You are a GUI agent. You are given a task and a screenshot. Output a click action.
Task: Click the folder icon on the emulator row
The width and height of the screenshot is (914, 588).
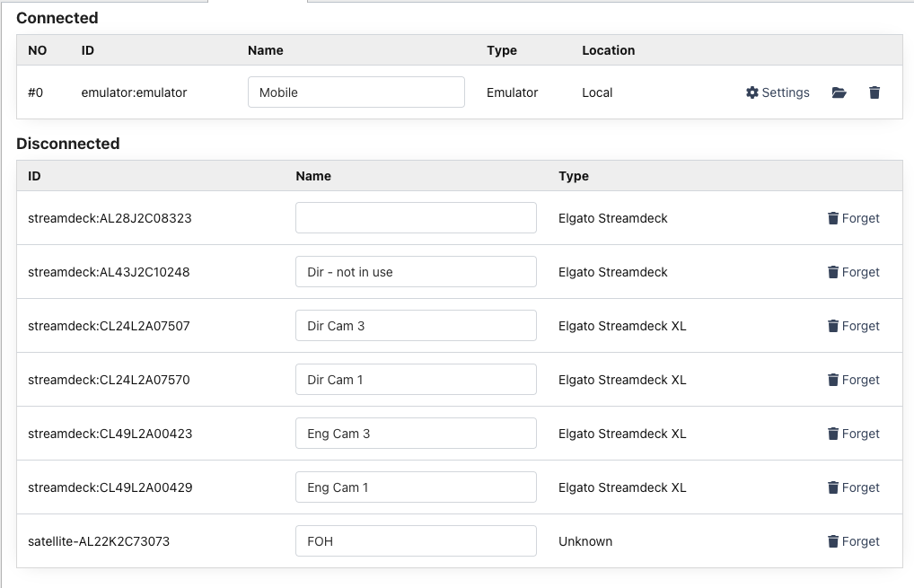tap(839, 92)
